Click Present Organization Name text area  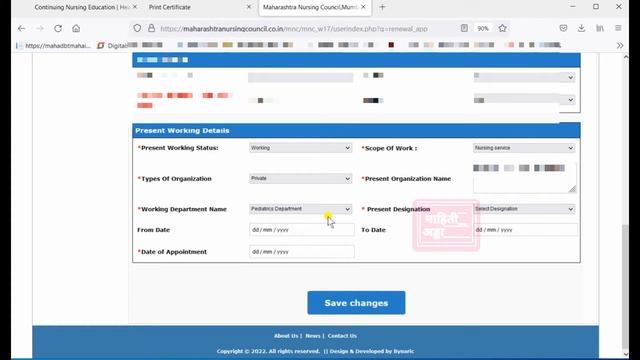[524, 178]
